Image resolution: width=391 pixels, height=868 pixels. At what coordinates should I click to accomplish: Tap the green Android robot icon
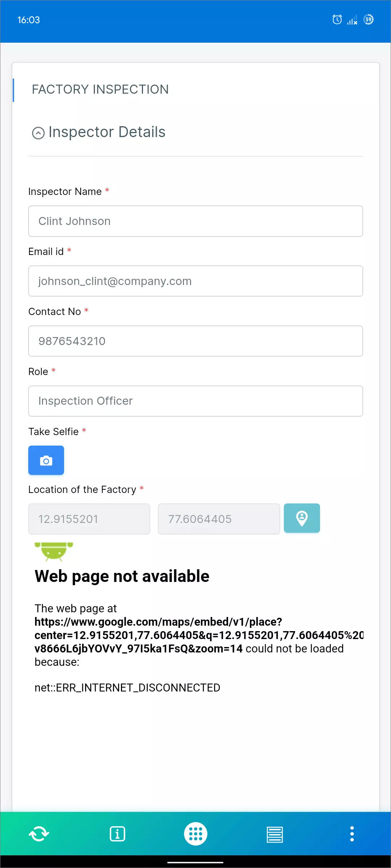(x=54, y=551)
